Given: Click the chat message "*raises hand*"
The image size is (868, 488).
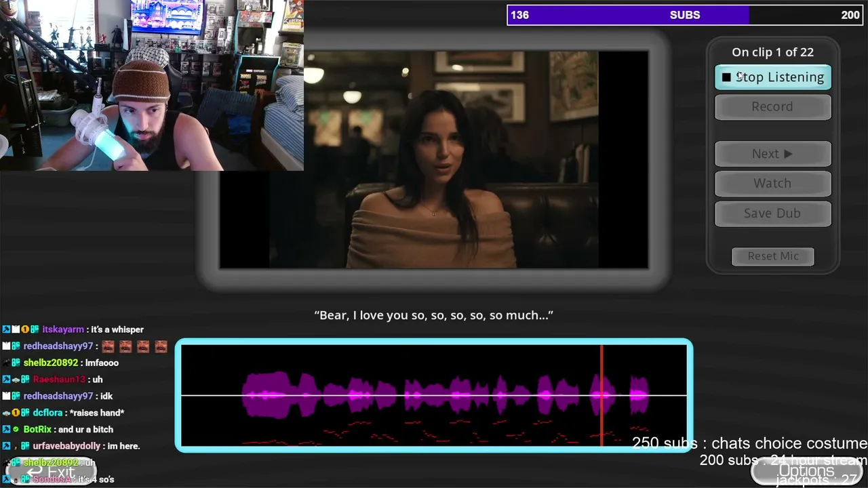Looking at the screenshot, I should [x=97, y=413].
